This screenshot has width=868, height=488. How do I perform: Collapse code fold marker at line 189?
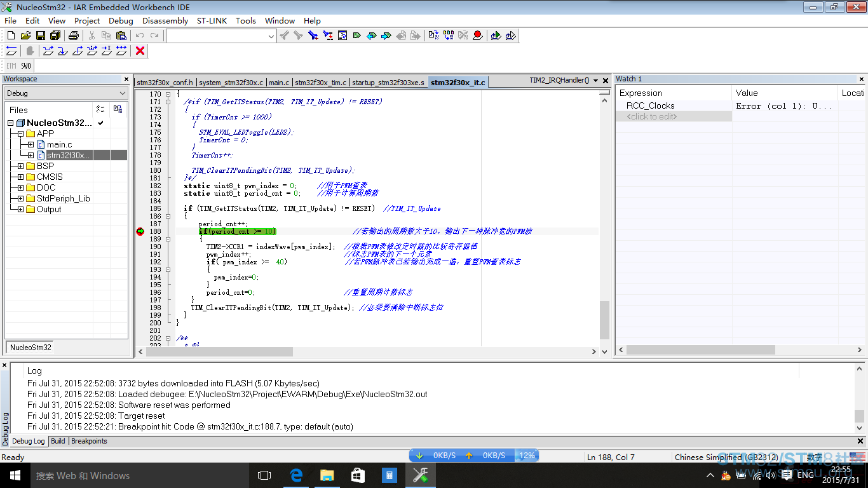tap(168, 239)
